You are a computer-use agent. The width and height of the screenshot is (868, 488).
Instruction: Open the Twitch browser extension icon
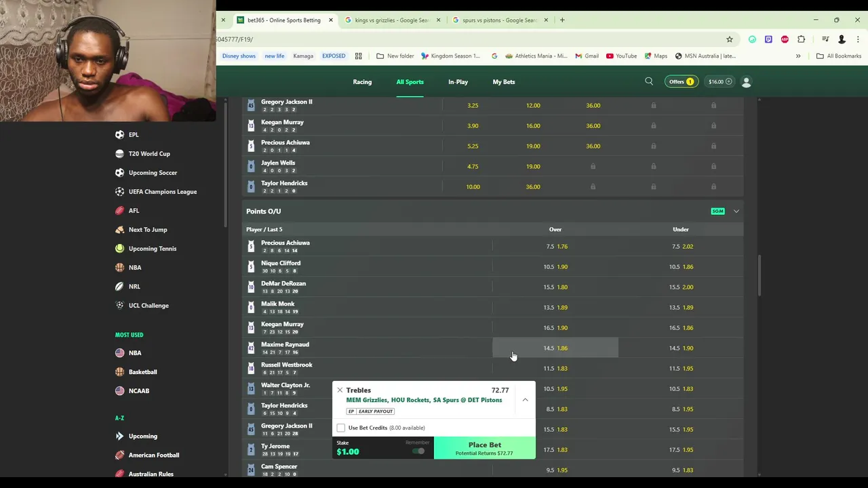coord(768,39)
